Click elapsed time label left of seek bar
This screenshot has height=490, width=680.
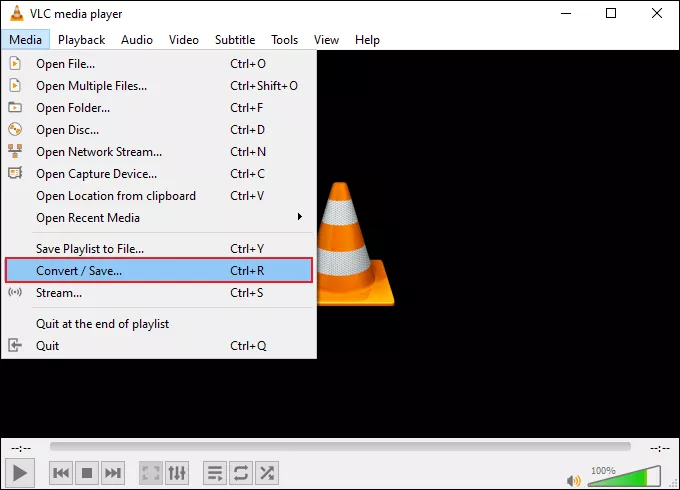(21, 448)
